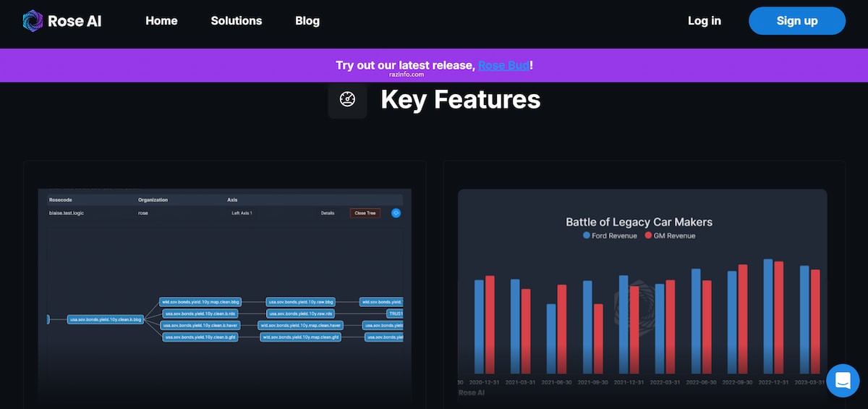Select node usa.sov.bonds.yield.10y.clean.b.bbg
The height and width of the screenshot is (409, 868).
click(106, 319)
